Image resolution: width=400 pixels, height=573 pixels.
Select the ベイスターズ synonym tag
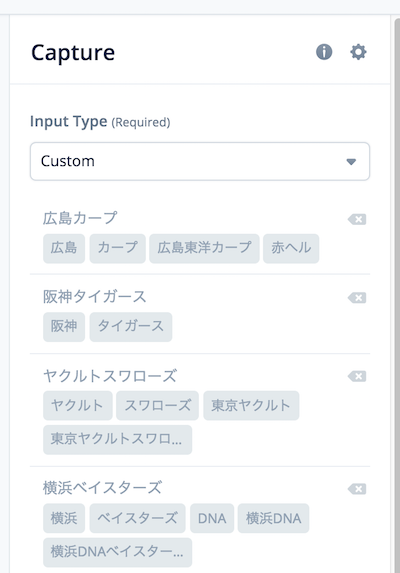pos(137,518)
